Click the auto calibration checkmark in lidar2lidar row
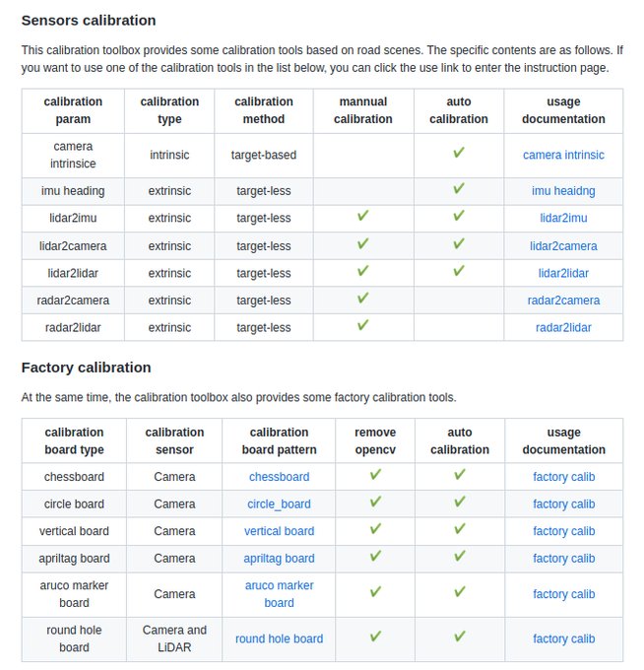This screenshot has width=644, height=670. 459,271
